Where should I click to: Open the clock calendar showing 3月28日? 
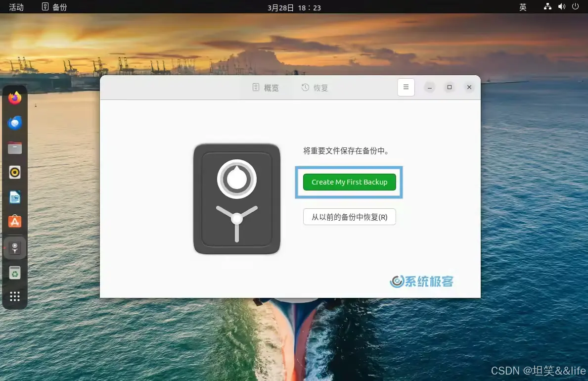294,7
